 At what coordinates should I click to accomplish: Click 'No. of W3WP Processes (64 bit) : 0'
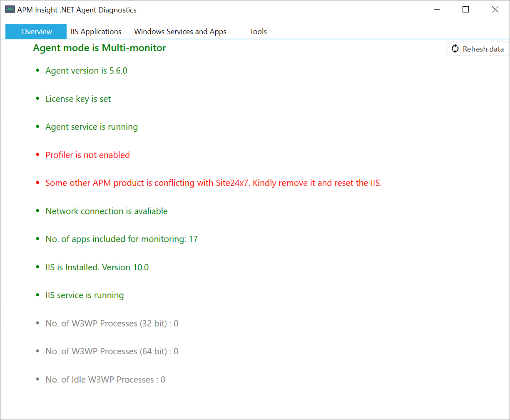[x=112, y=351]
